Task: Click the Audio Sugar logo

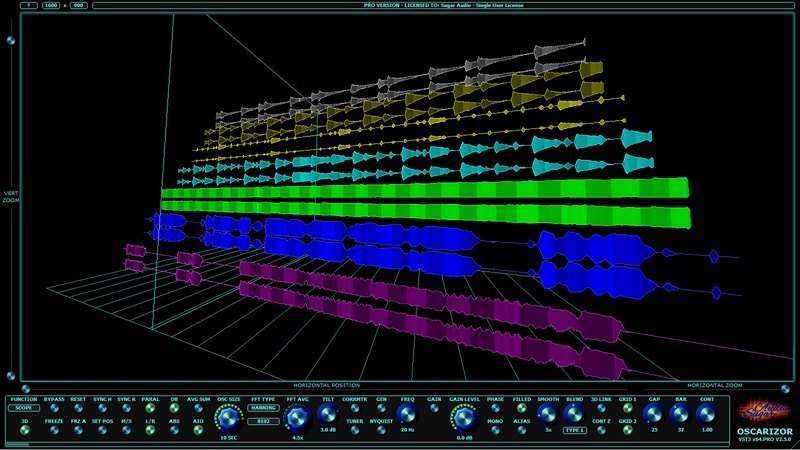Action: (764, 411)
